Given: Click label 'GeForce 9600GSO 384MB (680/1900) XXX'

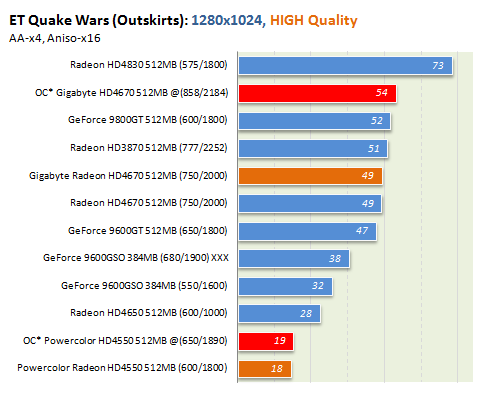Looking at the screenshot, I should 136,258.
